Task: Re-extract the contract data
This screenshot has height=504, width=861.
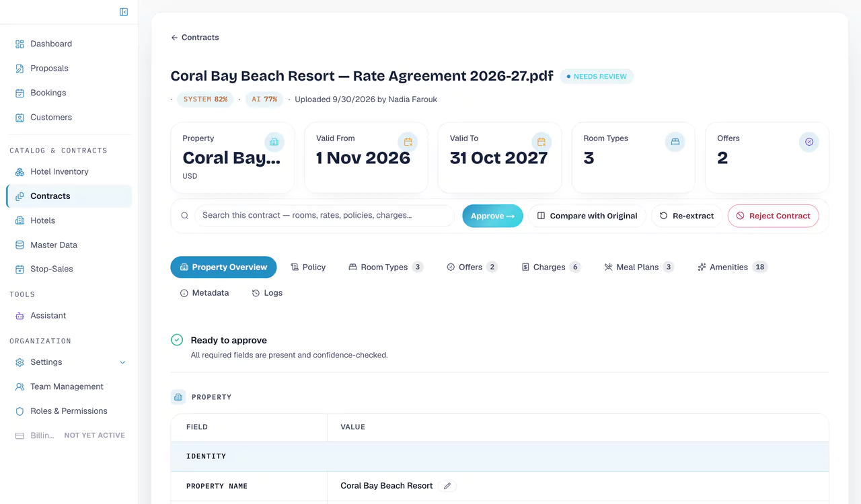Action: [x=687, y=216]
